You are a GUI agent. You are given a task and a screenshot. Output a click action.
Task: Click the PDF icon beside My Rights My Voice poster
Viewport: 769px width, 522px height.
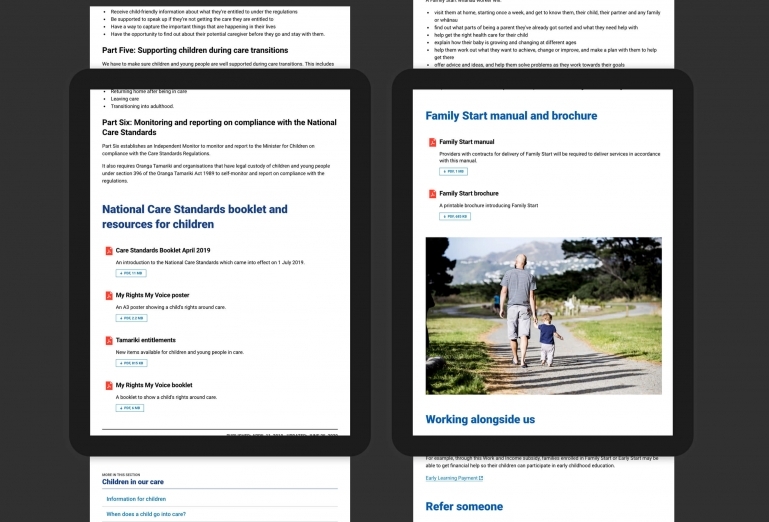(109, 295)
